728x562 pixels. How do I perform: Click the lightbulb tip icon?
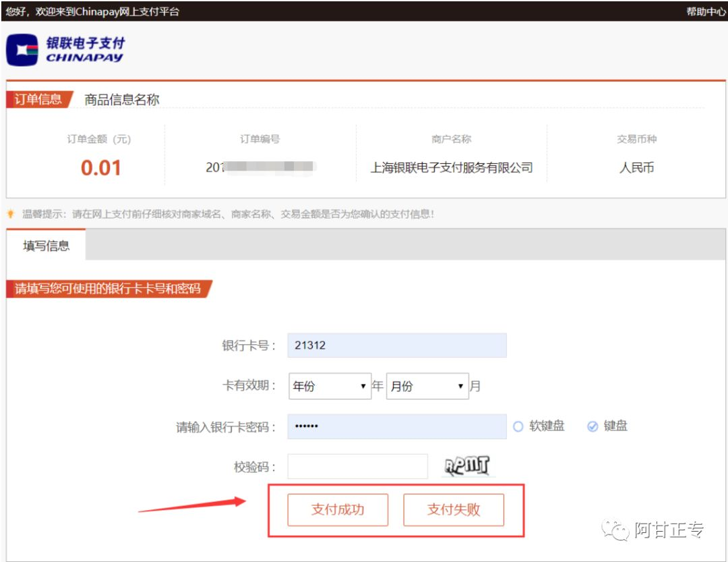coord(11,214)
